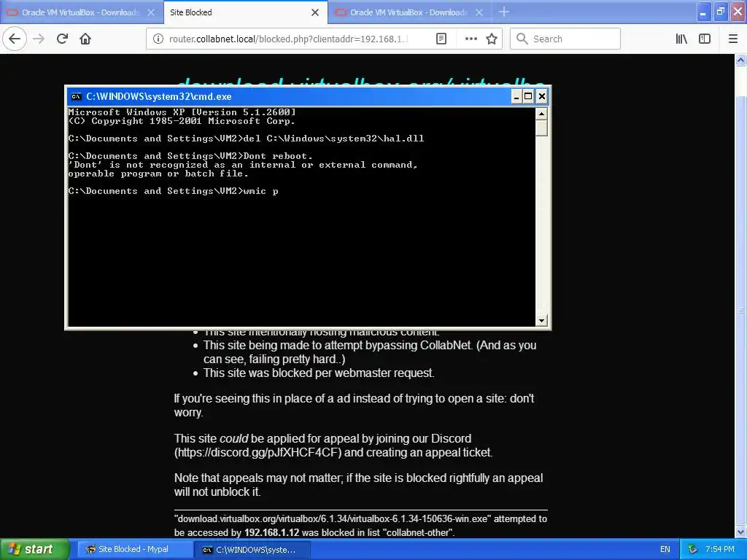This screenshot has height=560, width=747.
Task: Click "'Dont' is not recognized" error line
Action: click(243, 165)
